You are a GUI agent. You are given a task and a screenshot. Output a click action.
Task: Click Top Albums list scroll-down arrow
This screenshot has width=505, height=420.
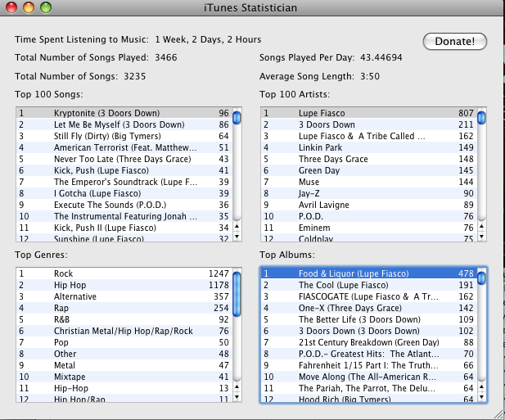click(x=481, y=397)
